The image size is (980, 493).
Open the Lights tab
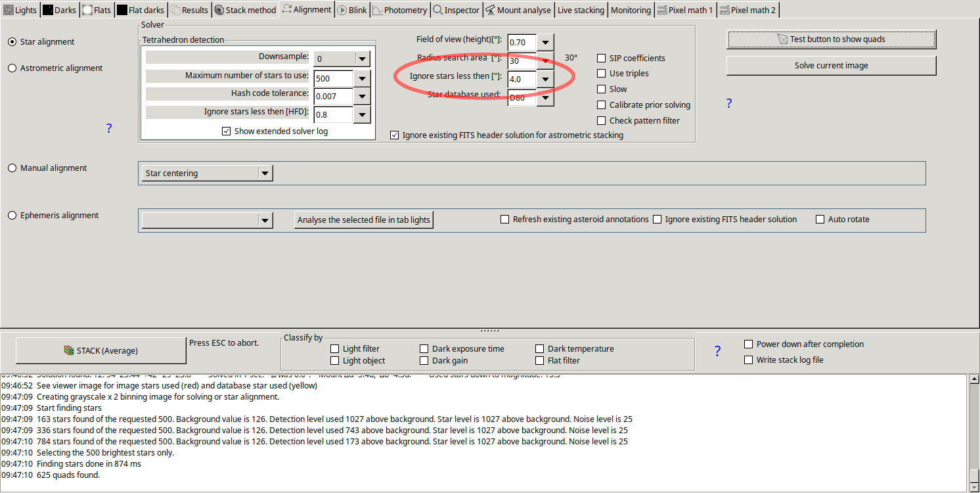pos(20,10)
